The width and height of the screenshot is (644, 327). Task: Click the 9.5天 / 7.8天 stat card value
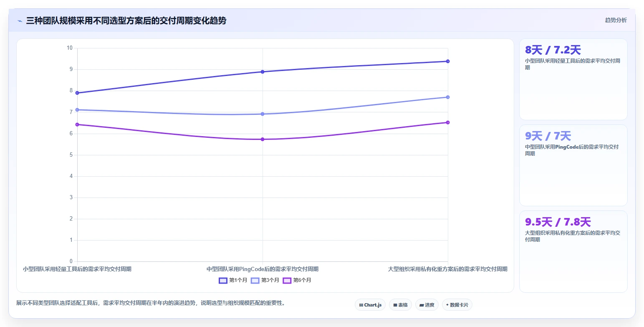[x=558, y=222]
